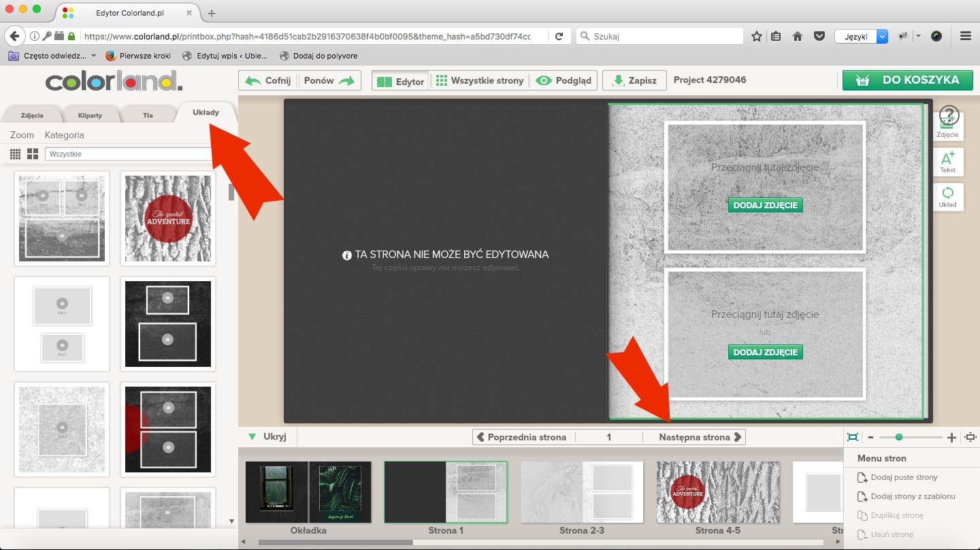The image size is (980, 550).
Task: Click the zoom slider handle
Action: tap(899, 437)
